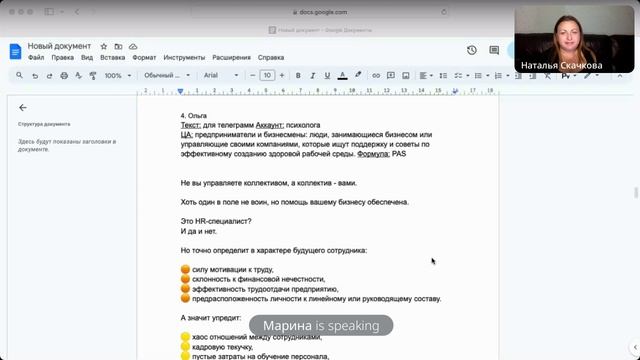Print the document
The width and height of the screenshot is (640, 360).
(x=64, y=76)
